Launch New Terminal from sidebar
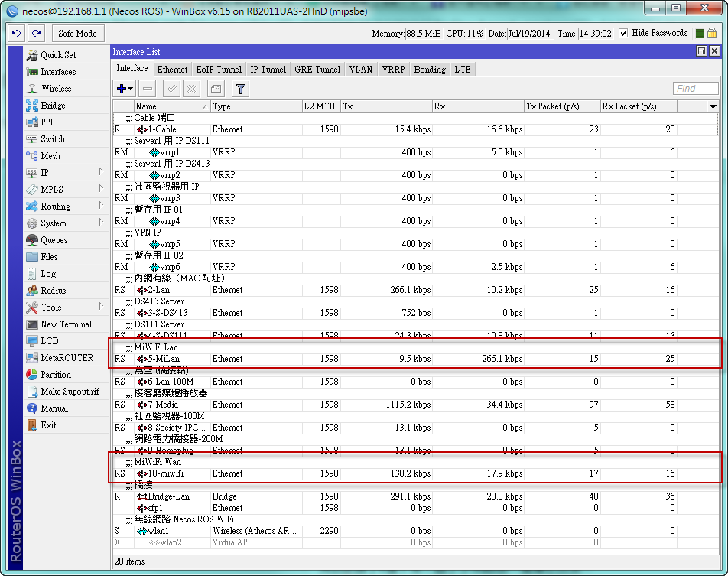Viewport: 728px width, 576px height. [x=66, y=324]
